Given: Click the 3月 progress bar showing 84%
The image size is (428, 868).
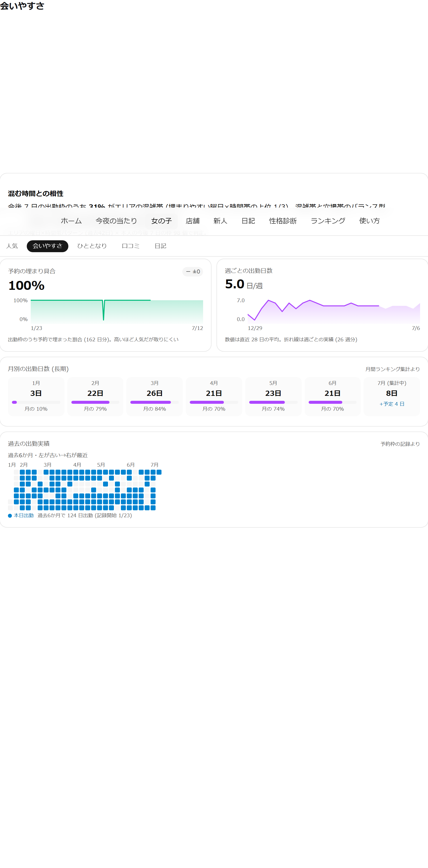Looking at the screenshot, I should 155,402.
